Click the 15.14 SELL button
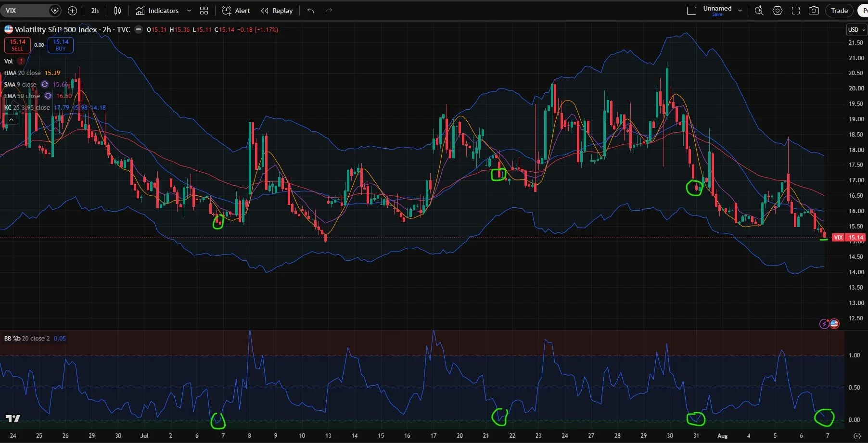 click(17, 45)
